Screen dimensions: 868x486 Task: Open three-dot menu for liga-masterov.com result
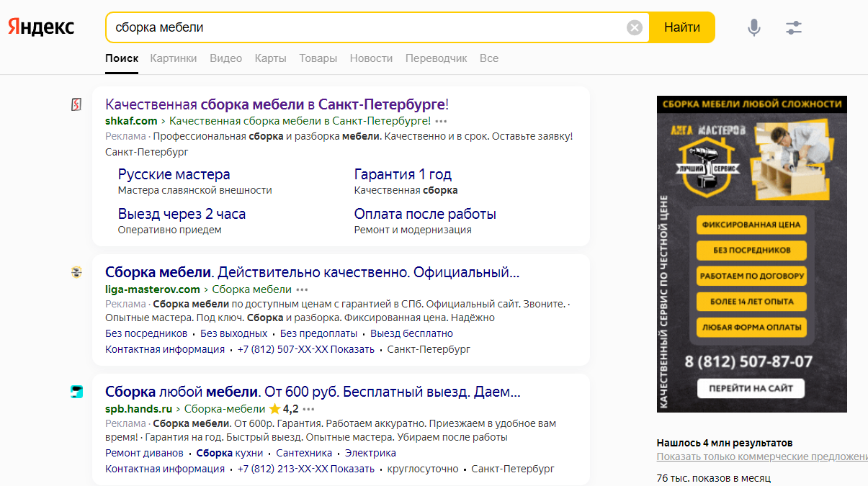[303, 289]
